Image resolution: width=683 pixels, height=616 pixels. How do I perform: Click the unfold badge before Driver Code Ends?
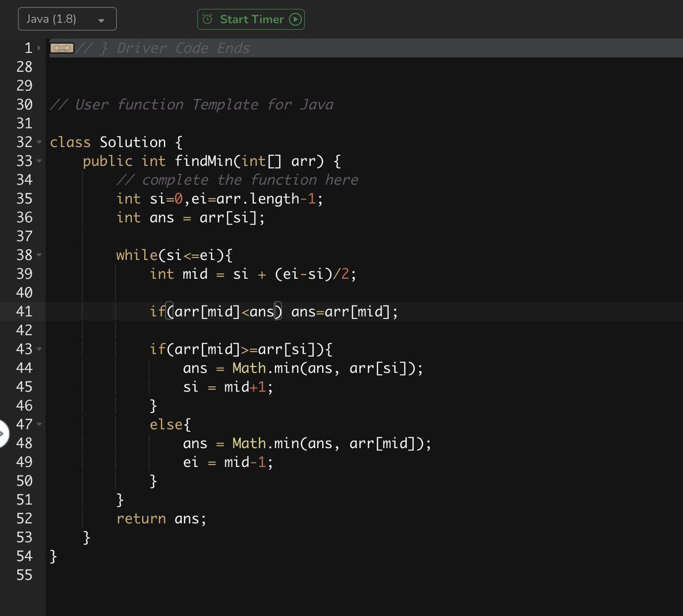coord(61,49)
